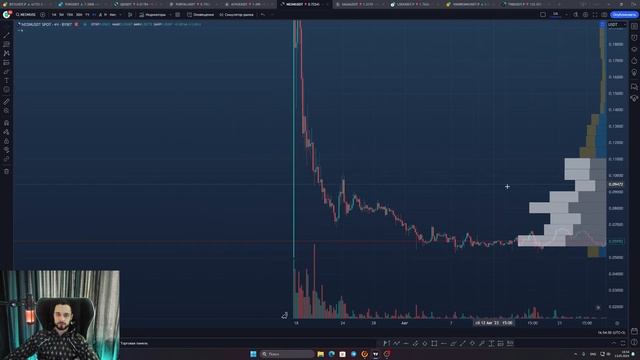Switch to the third browser tab
The width and height of the screenshot is (640, 360).
pyautogui.click(x=138, y=4)
